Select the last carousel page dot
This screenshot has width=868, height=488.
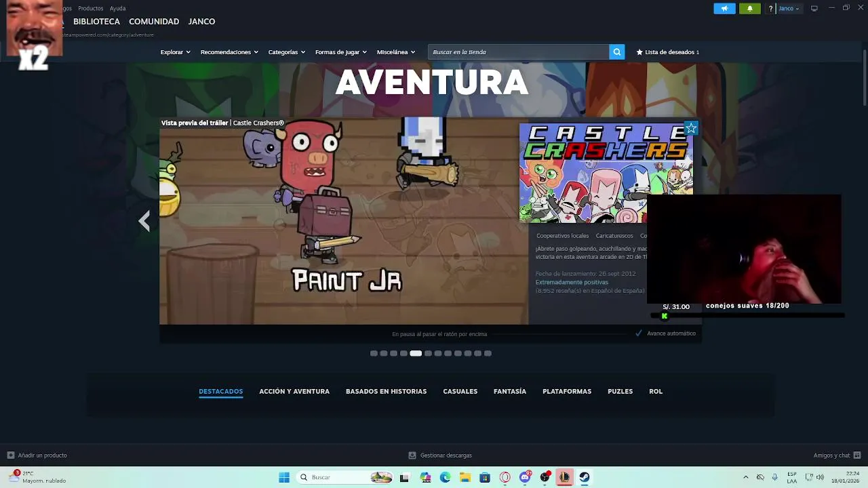click(488, 353)
